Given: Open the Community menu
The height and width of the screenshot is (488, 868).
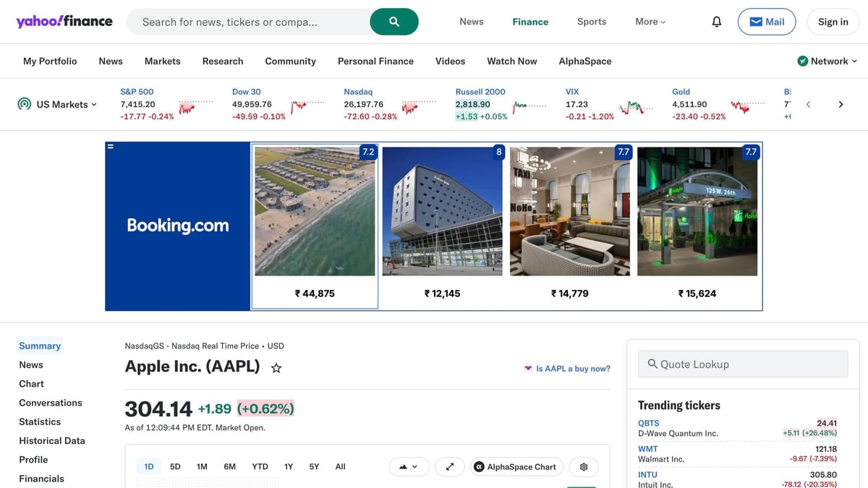Looking at the screenshot, I should 290,61.
